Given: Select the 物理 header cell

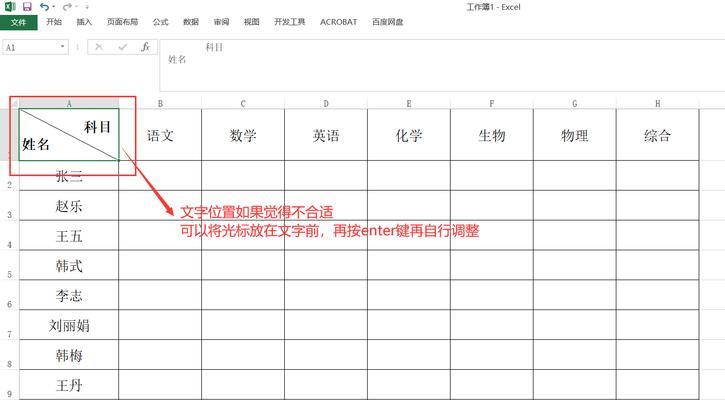Looking at the screenshot, I should click(575, 135).
